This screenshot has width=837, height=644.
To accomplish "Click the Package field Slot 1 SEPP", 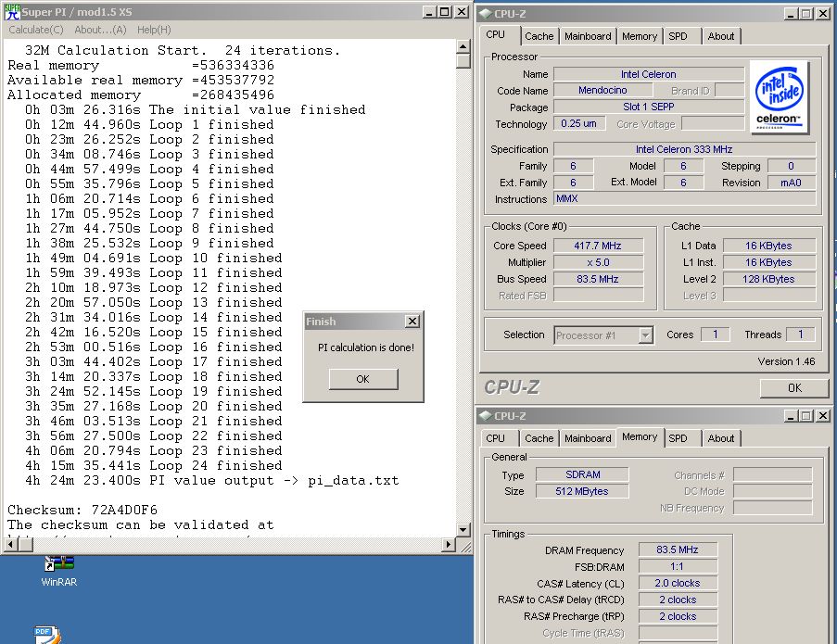I will (x=649, y=107).
